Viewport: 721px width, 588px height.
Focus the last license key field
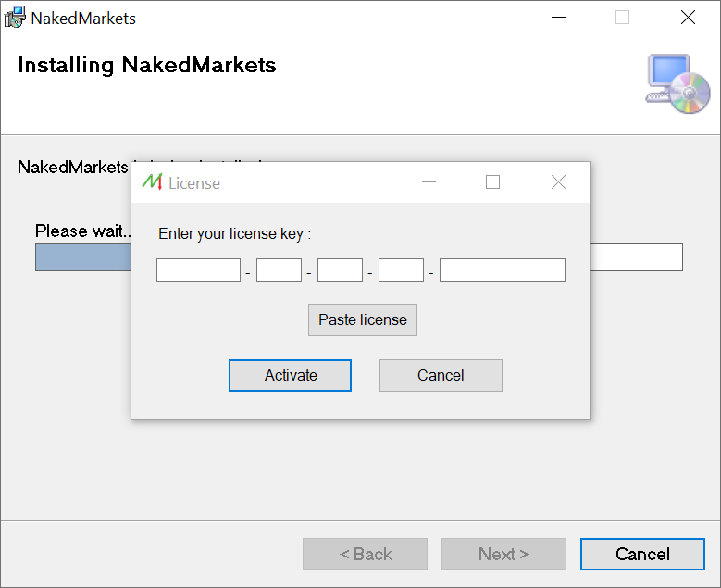coord(503,270)
